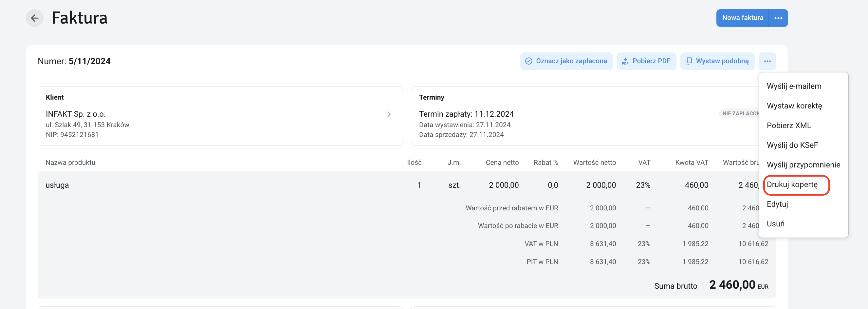Click the NIE ZAPŁACONA status badge
This screenshot has width=868, height=309.
[x=739, y=113]
